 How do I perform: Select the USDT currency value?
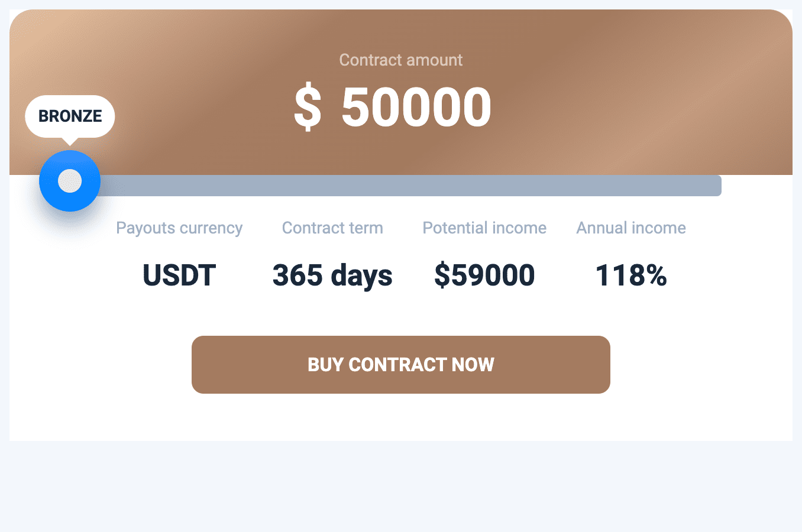tap(179, 275)
